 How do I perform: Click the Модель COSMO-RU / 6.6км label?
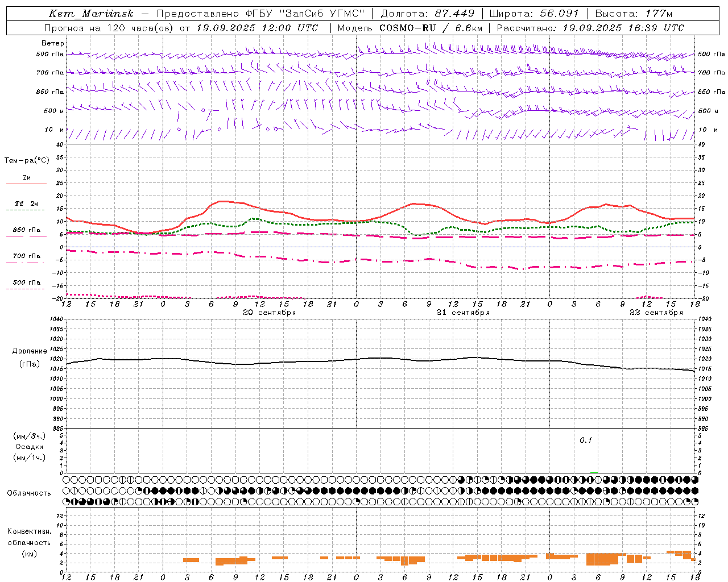click(410, 28)
